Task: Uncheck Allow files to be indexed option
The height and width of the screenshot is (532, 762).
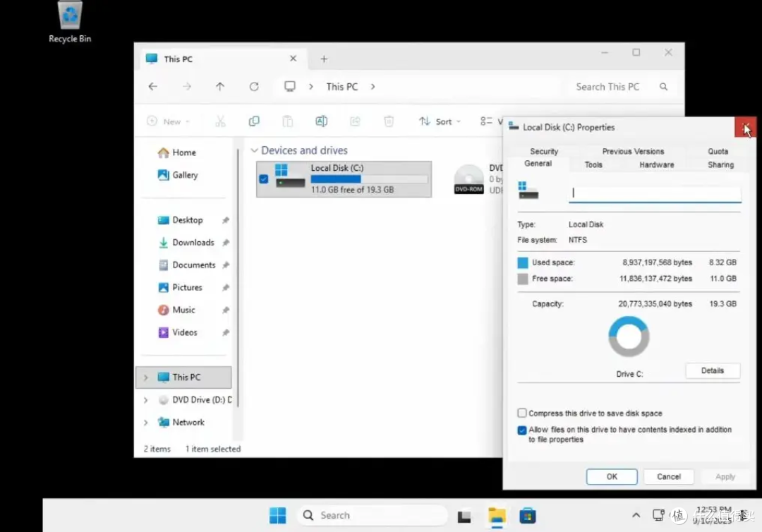Action: pyautogui.click(x=522, y=430)
